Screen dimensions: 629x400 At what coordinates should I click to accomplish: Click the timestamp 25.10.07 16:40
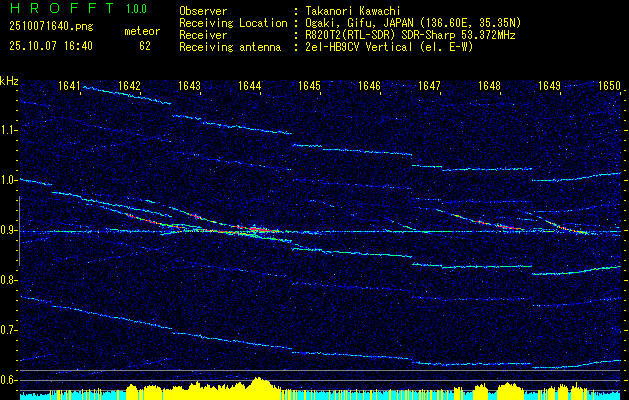pyautogui.click(x=51, y=46)
